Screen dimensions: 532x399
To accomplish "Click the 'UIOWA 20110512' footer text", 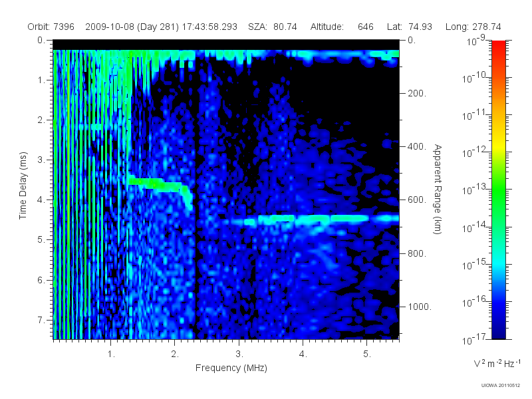I will tap(501, 385).
